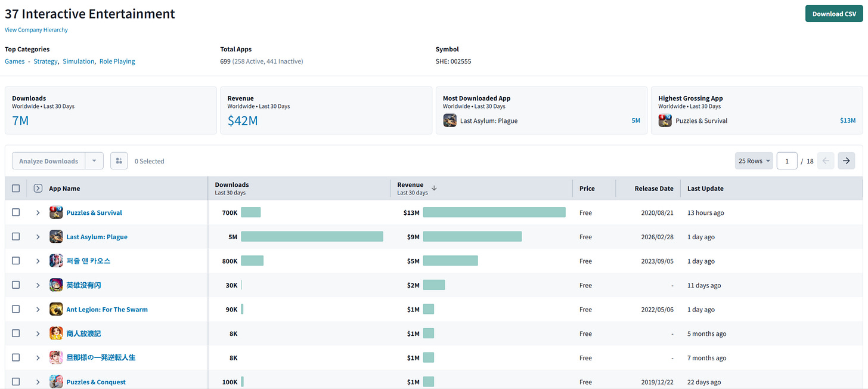
Task: Open the View Company Hierarchy link
Action: pos(36,30)
